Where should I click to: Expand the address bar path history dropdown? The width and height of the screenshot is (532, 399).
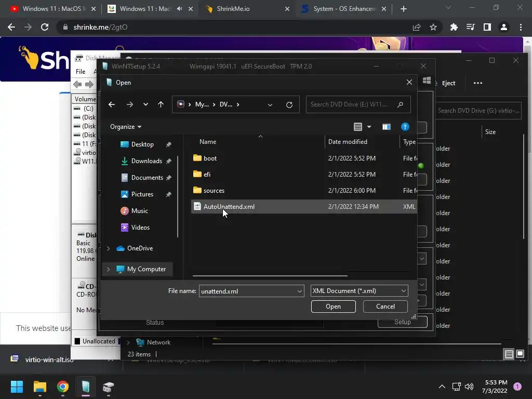coord(270,105)
